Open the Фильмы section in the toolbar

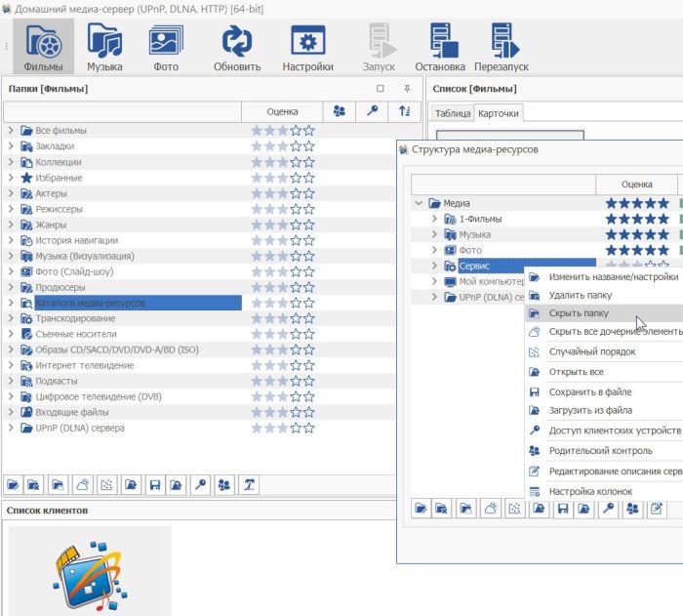tap(43, 48)
